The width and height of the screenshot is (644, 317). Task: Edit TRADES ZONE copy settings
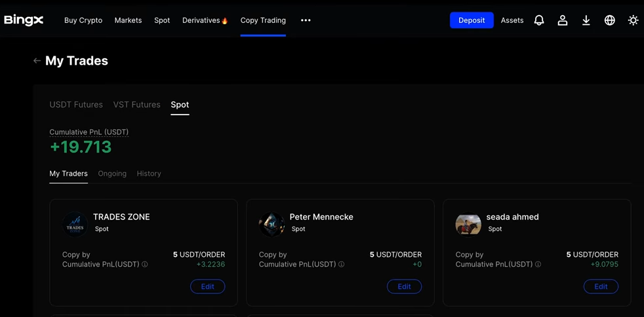tap(207, 286)
